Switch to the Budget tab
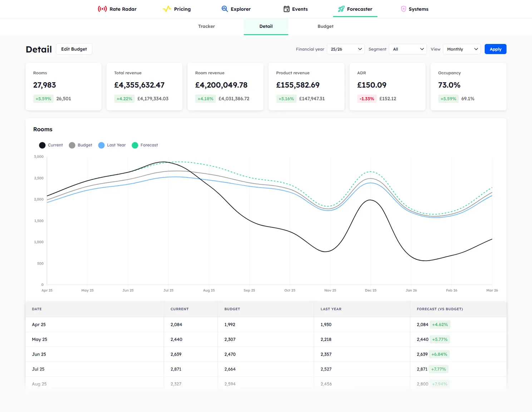This screenshot has height=412, width=532. coord(325,26)
